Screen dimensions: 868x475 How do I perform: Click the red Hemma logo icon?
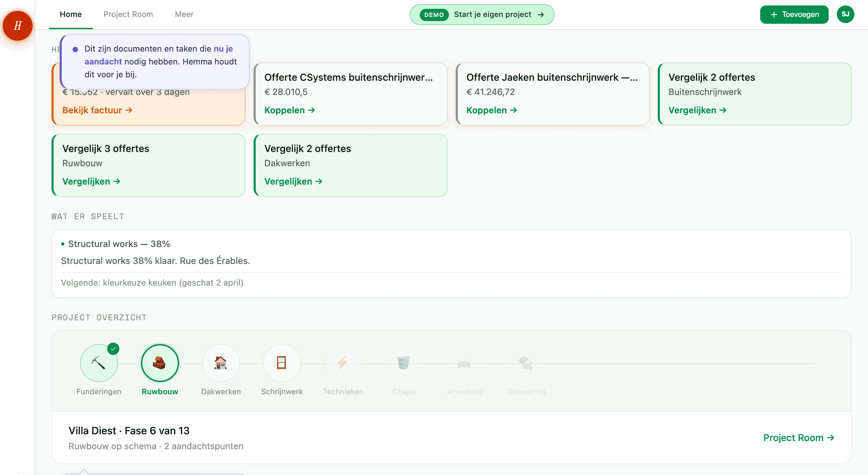[18, 26]
